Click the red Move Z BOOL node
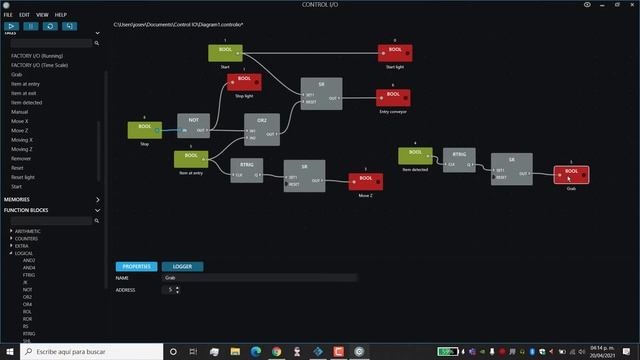The image size is (640, 360). point(366,182)
